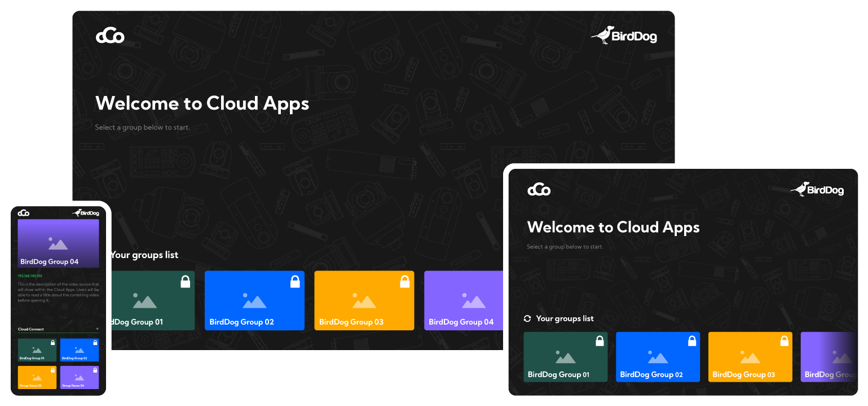Viewport: 868px width, 406px height.
Task: Click lock icon on tablet BirdDog Group 03
Action: tap(784, 340)
